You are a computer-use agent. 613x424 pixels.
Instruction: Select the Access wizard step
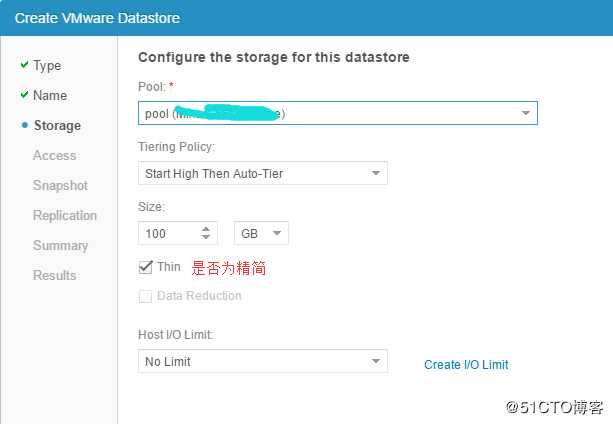click(55, 155)
